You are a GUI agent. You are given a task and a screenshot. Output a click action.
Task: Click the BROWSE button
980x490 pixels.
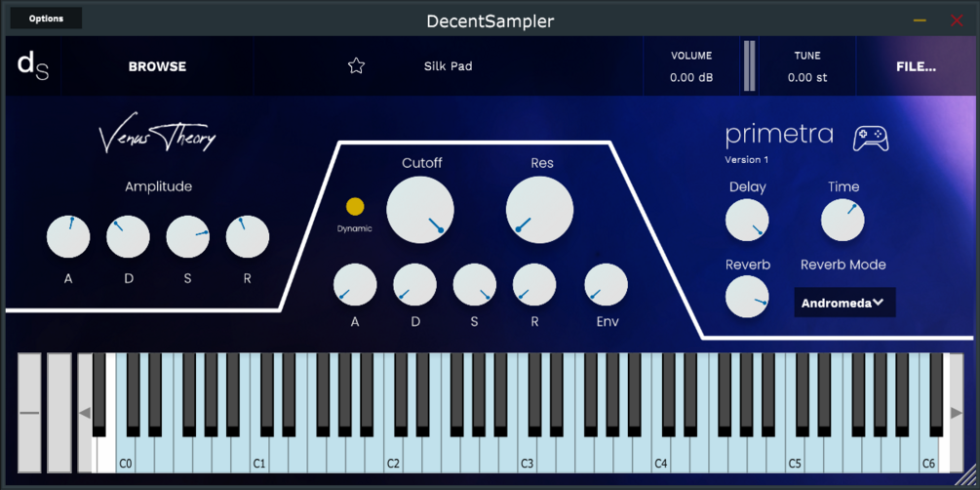tap(158, 66)
